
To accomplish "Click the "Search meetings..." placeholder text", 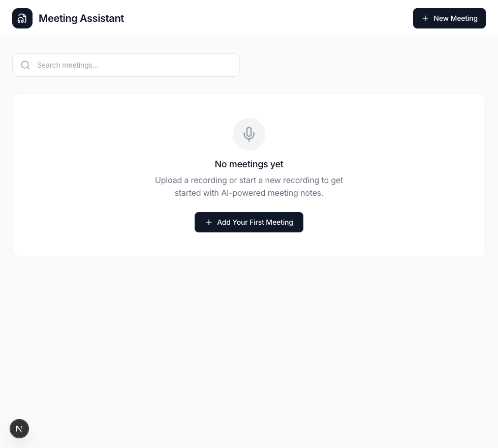I will click(x=68, y=65).
